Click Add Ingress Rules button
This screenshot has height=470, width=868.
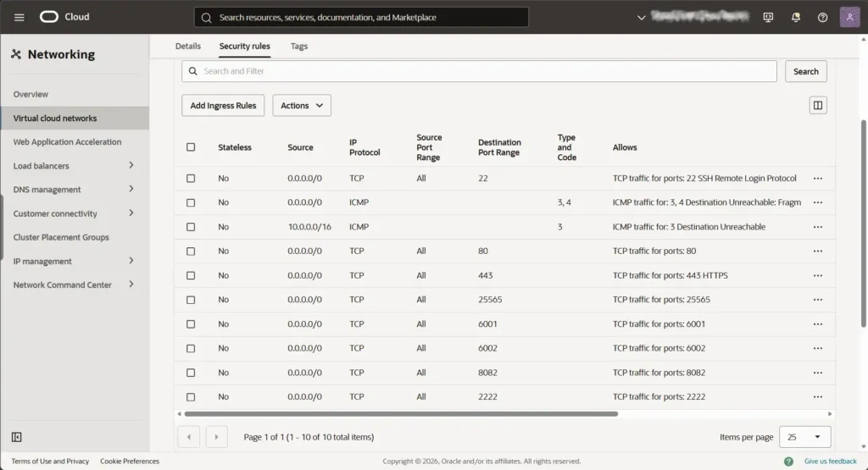point(223,105)
